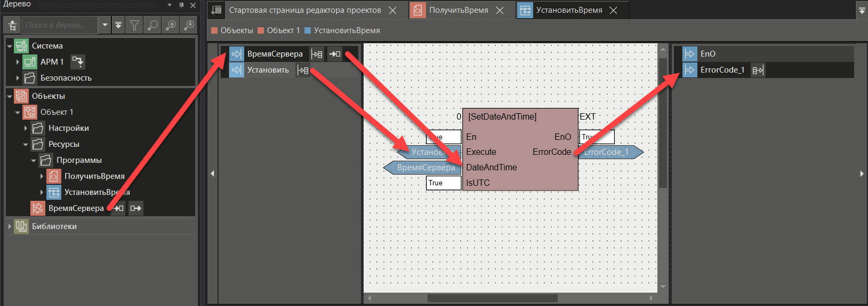Click the Поиск в дереве search field
The height and width of the screenshot is (306, 868).
[59, 25]
